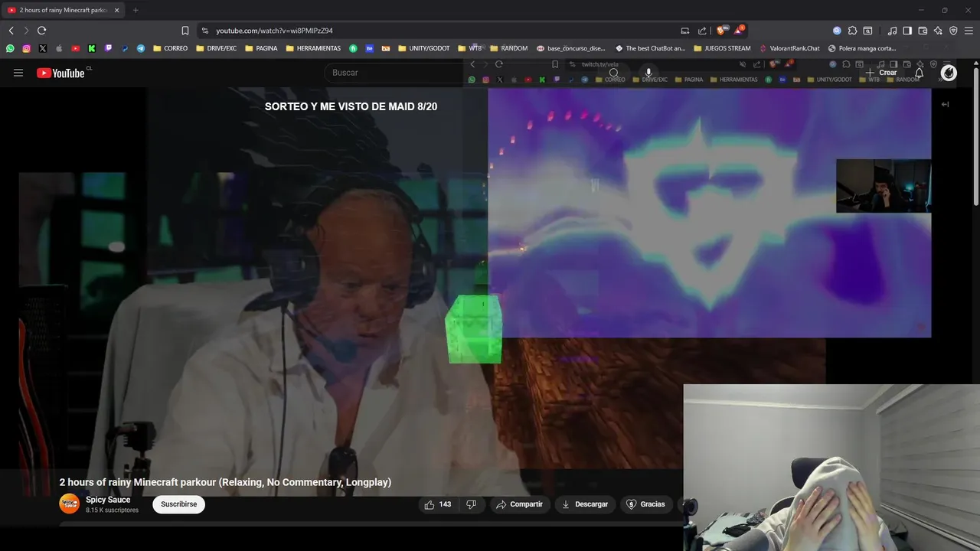View site settings icon left of URL
980x551 pixels.
(204, 31)
